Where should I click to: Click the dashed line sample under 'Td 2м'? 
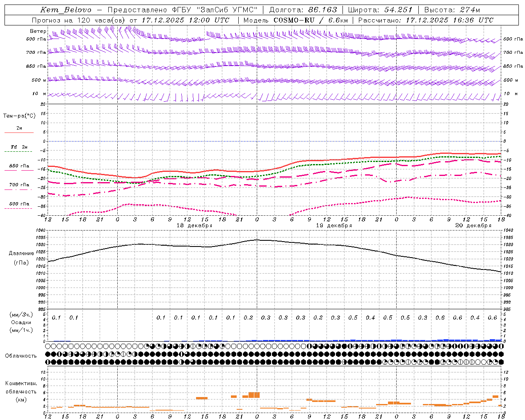pyautogui.click(x=19, y=152)
